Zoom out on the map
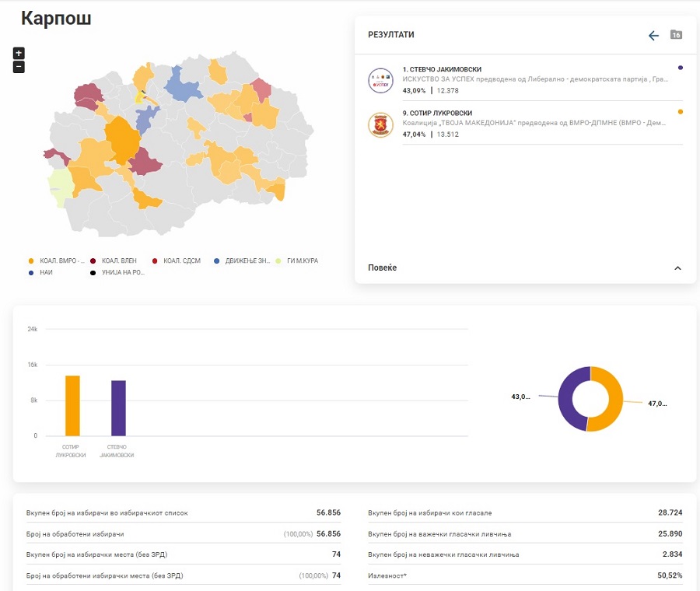The image size is (700, 591). pyautogui.click(x=19, y=67)
